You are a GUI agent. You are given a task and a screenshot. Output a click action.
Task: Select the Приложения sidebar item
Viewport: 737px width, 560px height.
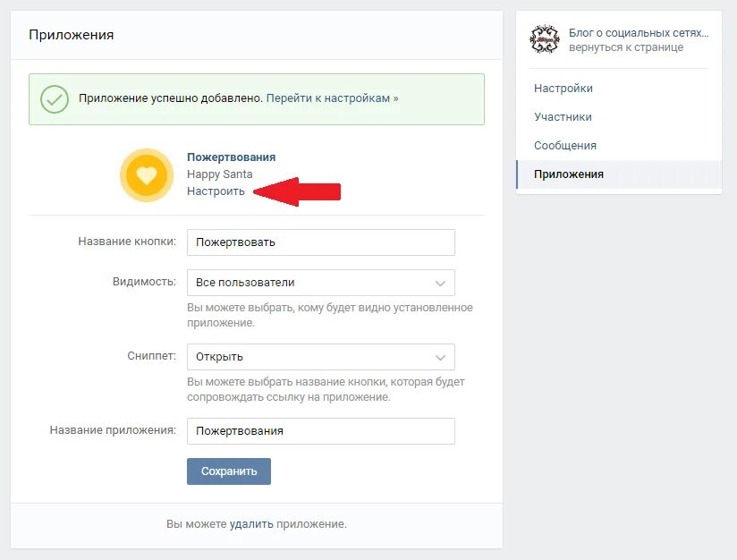pos(569,174)
